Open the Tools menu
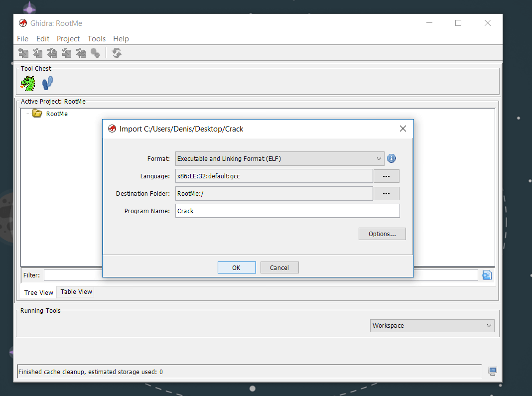The width and height of the screenshot is (532, 396). coord(97,39)
